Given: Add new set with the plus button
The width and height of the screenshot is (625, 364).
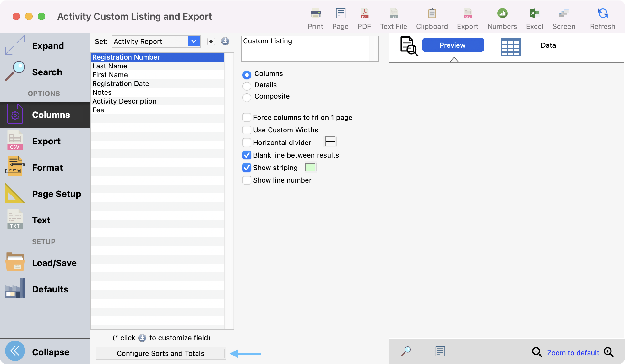Looking at the screenshot, I should coord(211,41).
